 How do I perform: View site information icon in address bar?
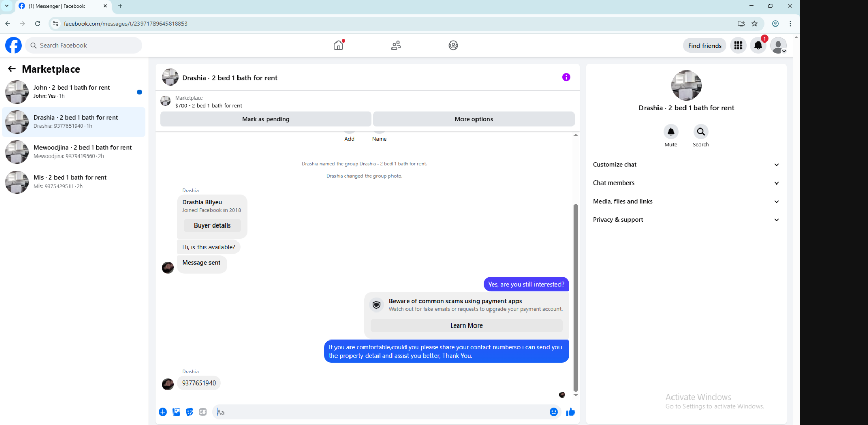click(55, 24)
